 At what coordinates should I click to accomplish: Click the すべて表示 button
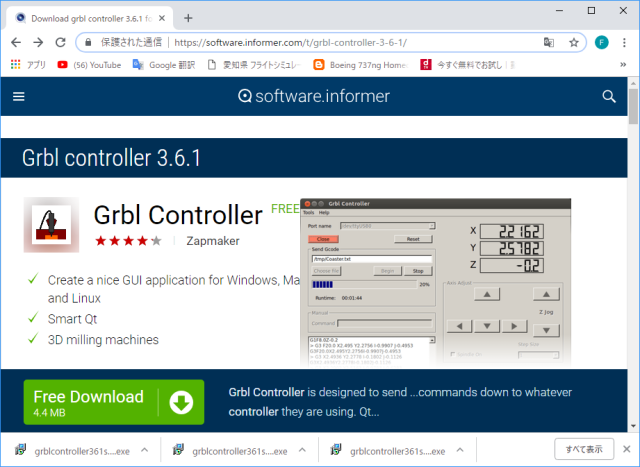click(x=584, y=449)
